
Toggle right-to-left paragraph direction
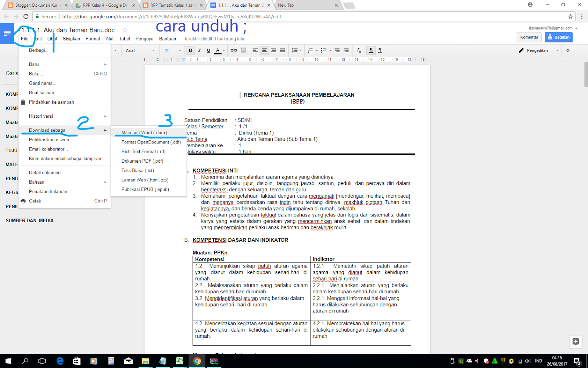click(380, 50)
